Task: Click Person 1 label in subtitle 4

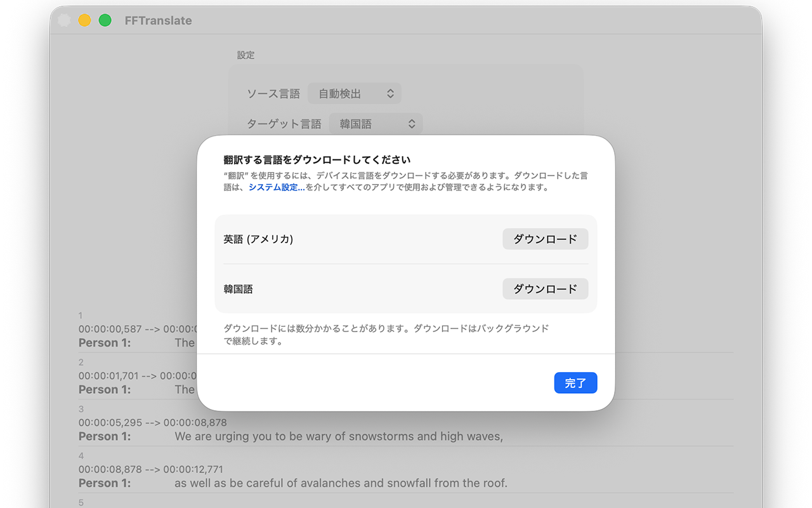Action: click(105, 483)
